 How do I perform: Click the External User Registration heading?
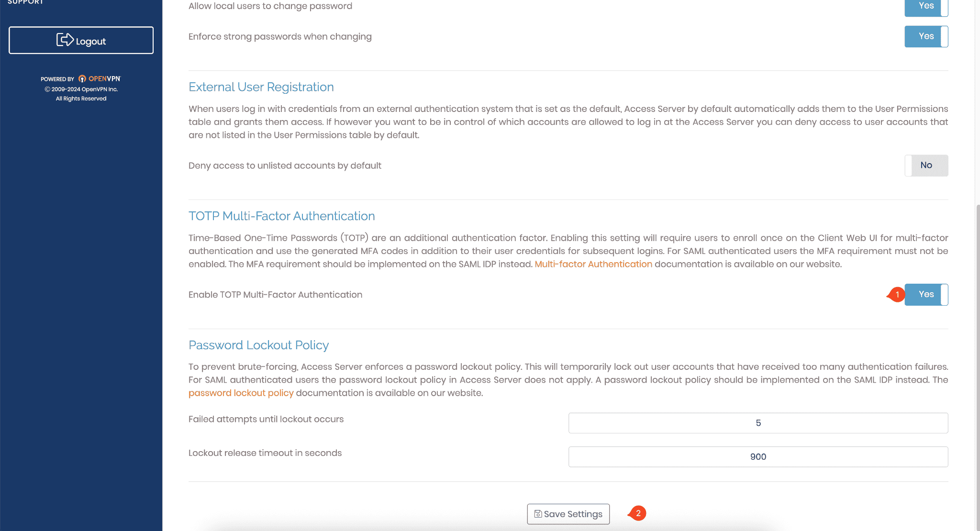pos(261,87)
